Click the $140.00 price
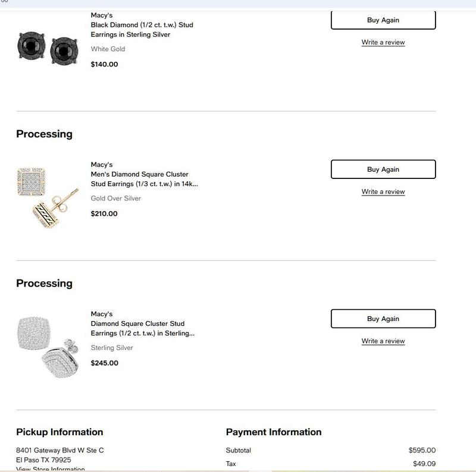The height and width of the screenshot is (472, 476). click(104, 64)
